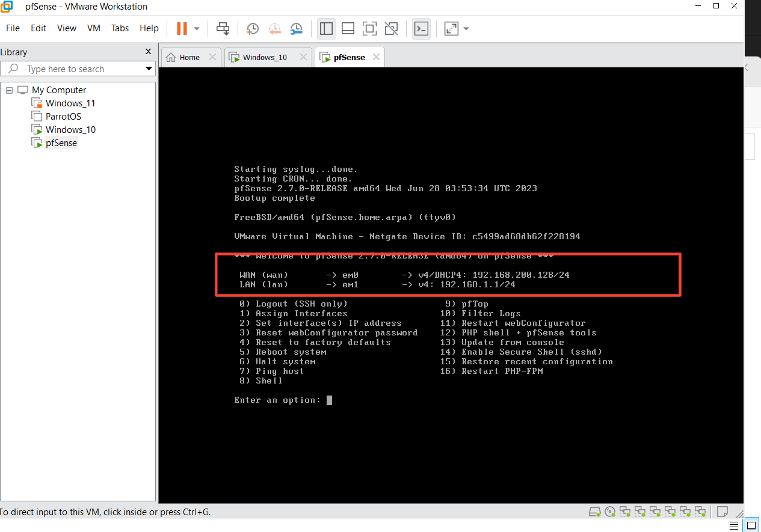Click the running VM icon beside Windows_10 in library

tap(37, 130)
